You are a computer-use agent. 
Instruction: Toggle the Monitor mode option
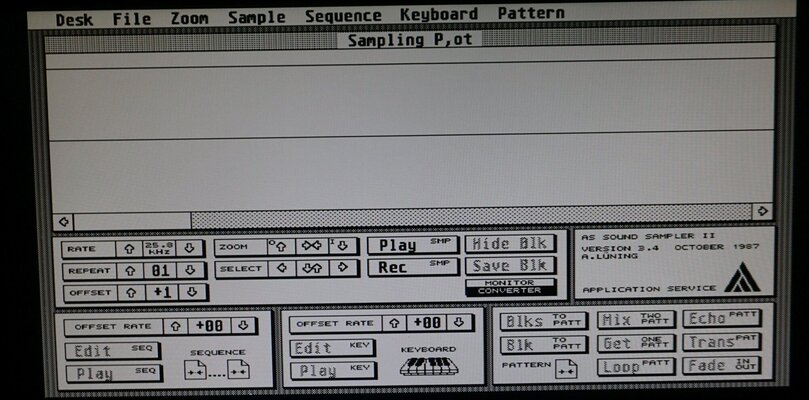click(x=509, y=283)
